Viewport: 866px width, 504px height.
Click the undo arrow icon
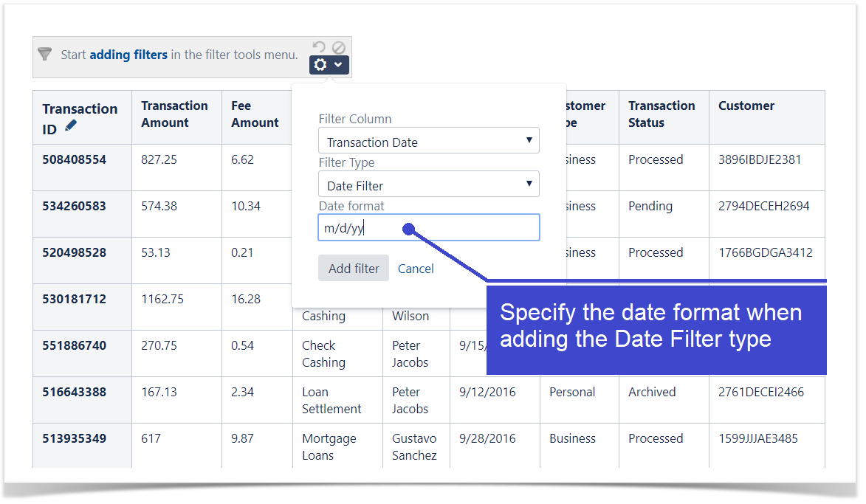point(319,47)
